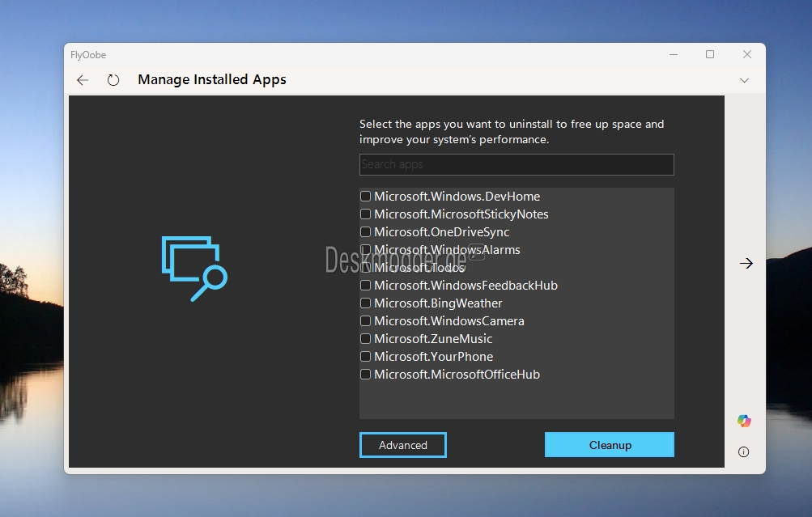Go to next page with right arrow
This screenshot has width=812, height=517.
pyautogui.click(x=746, y=264)
